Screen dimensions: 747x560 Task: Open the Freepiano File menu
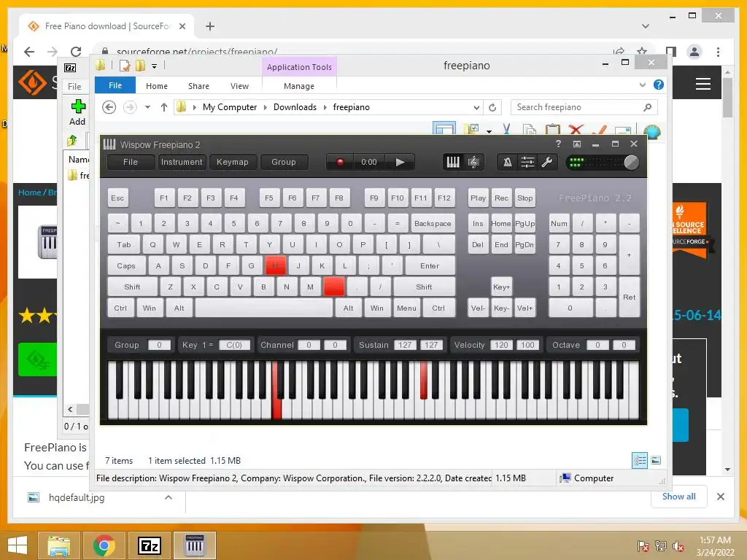[131, 162]
